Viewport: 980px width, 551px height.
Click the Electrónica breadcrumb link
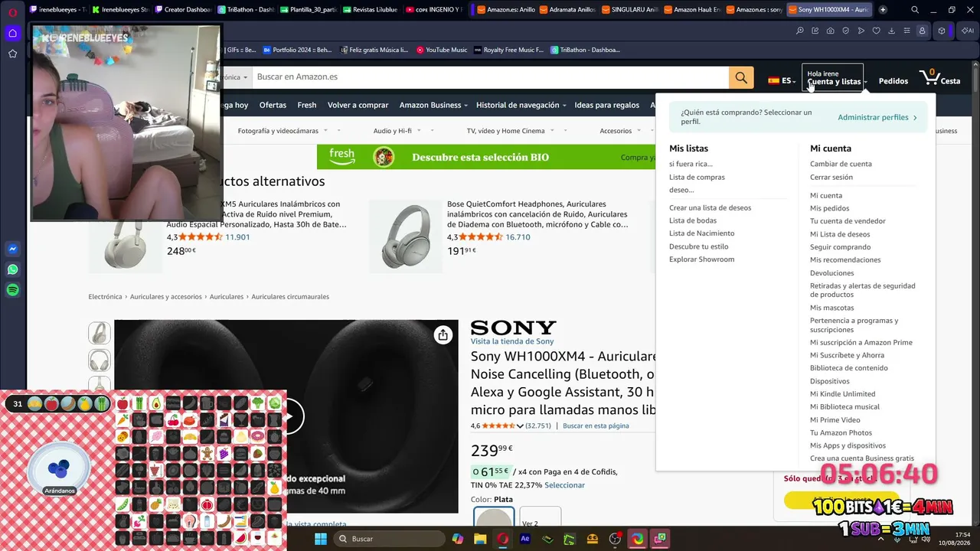[106, 297]
